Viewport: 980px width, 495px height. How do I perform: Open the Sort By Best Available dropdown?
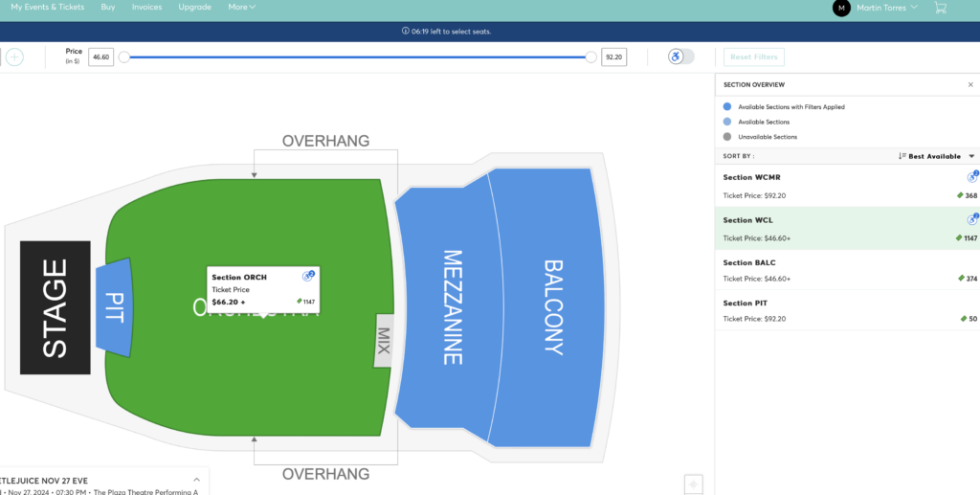point(936,156)
